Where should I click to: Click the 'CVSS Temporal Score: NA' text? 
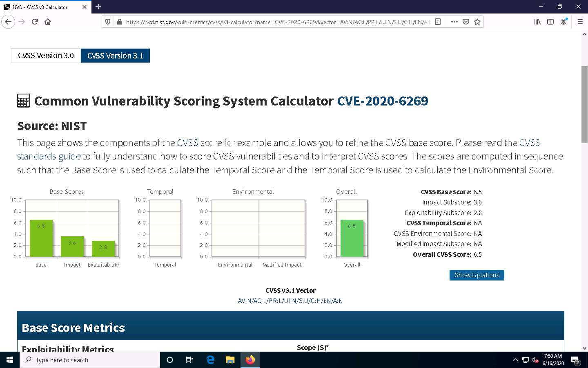point(444,223)
